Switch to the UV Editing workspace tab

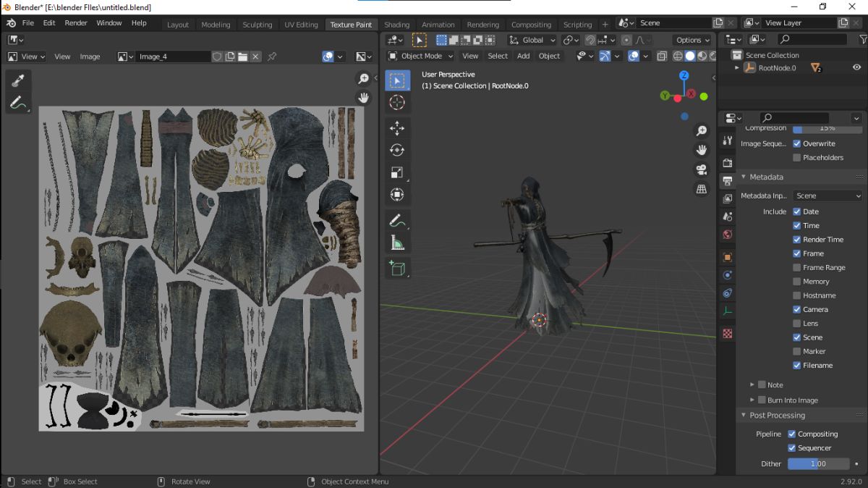pyautogui.click(x=301, y=24)
